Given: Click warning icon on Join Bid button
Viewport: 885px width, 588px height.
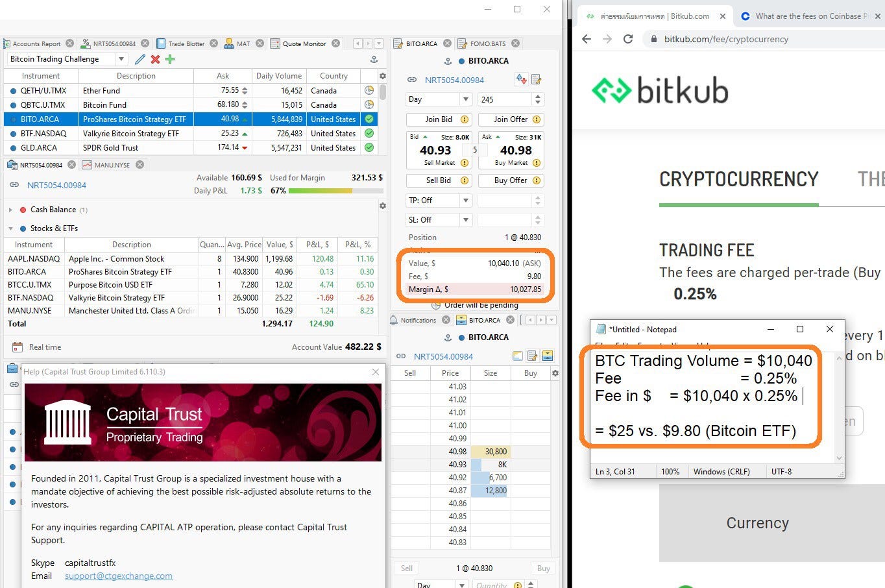Looking at the screenshot, I should (x=465, y=119).
